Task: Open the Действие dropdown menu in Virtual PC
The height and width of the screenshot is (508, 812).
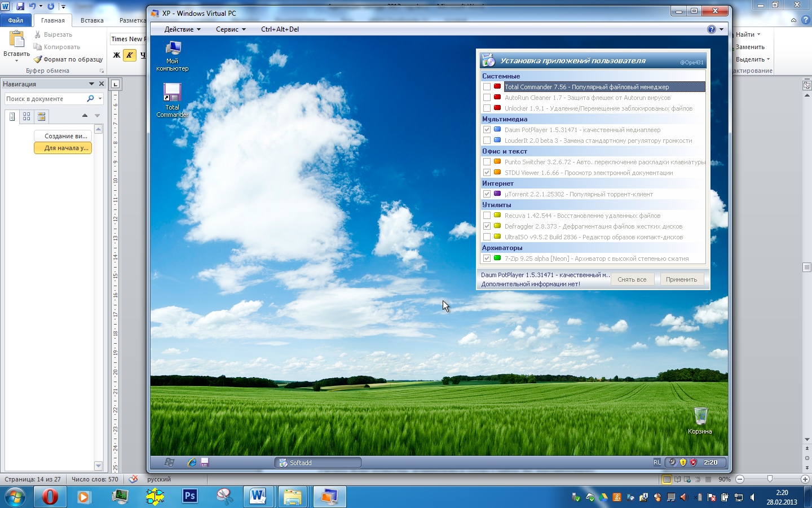Action: coord(182,29)
